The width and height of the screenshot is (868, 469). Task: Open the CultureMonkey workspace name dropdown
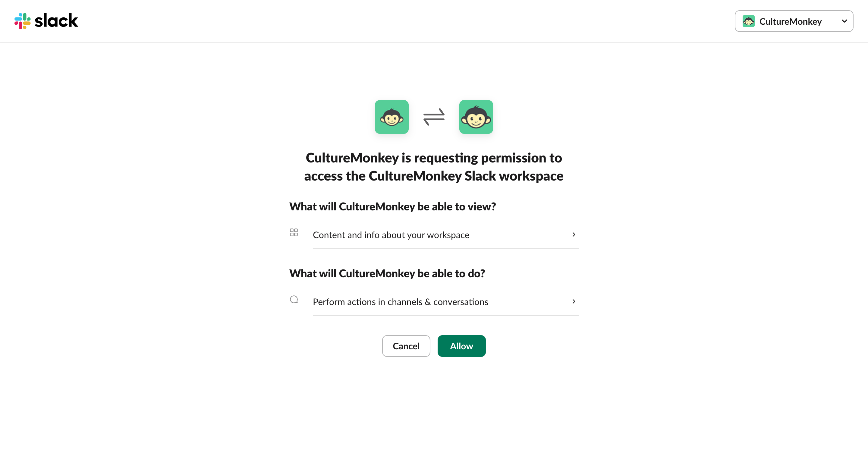pyautogui.click(x=790, y=22)
